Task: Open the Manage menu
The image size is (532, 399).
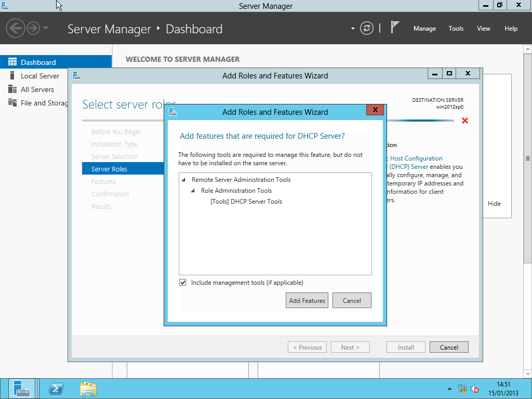Action: coord(424,29)
